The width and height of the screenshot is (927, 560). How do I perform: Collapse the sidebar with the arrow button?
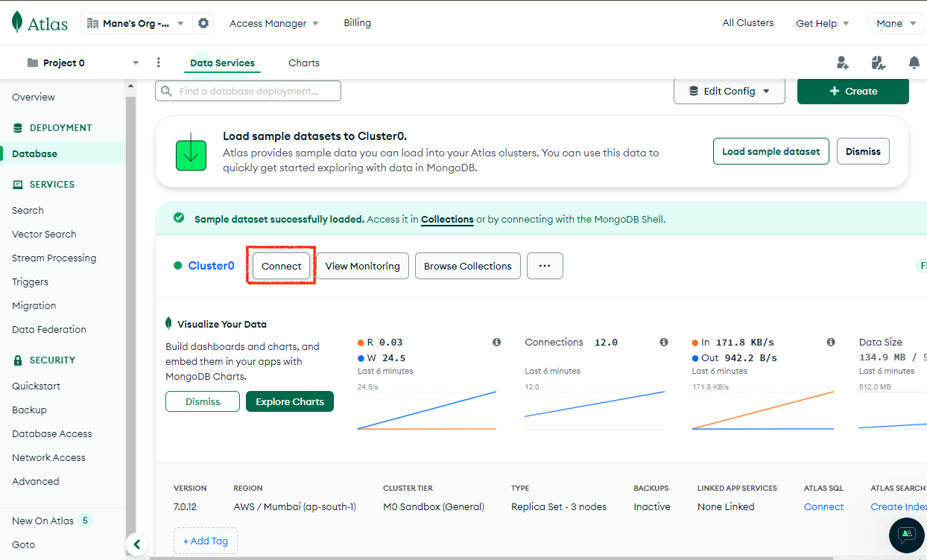click(136, 544)
